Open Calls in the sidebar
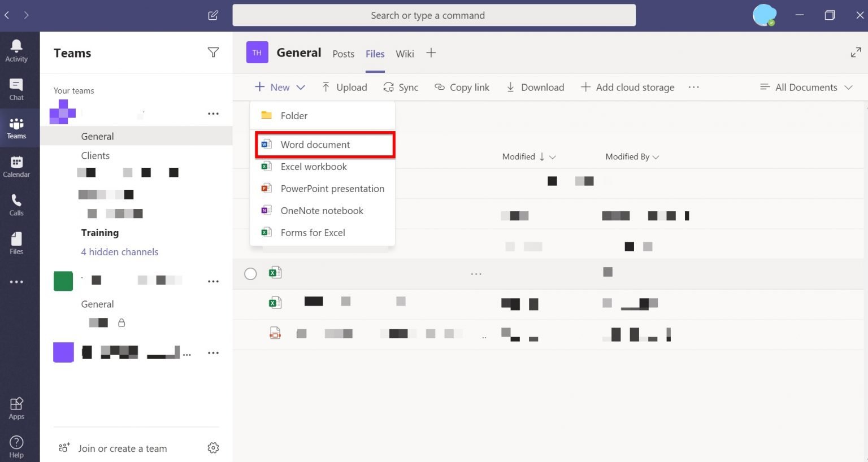868x462 pixels. click(16, 205)
